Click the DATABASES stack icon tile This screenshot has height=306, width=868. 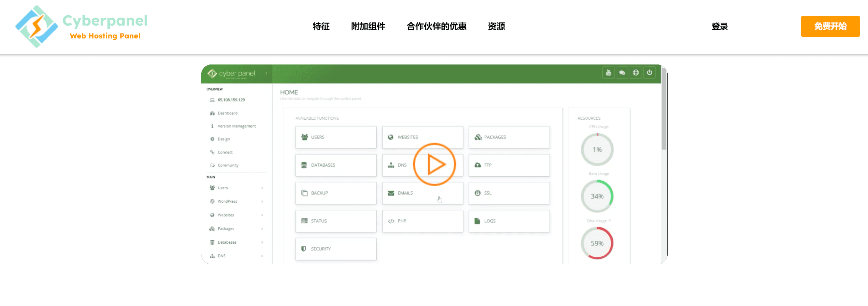tap(304, 165)
